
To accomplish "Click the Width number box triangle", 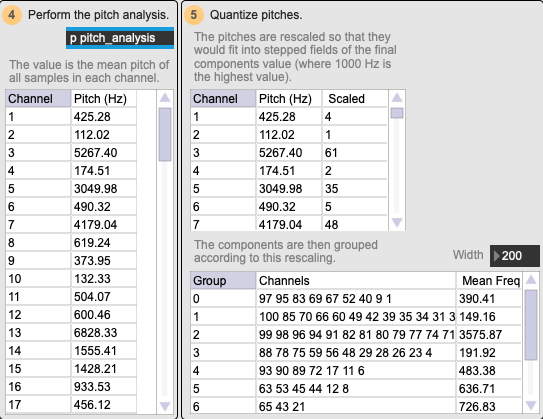I will point(497,256).
